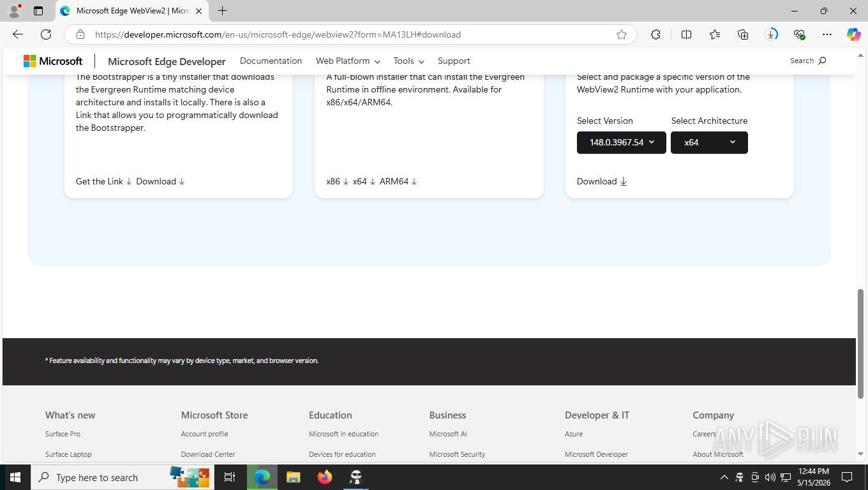
Task: Open Documentation nav item
Action: [271, 61]
